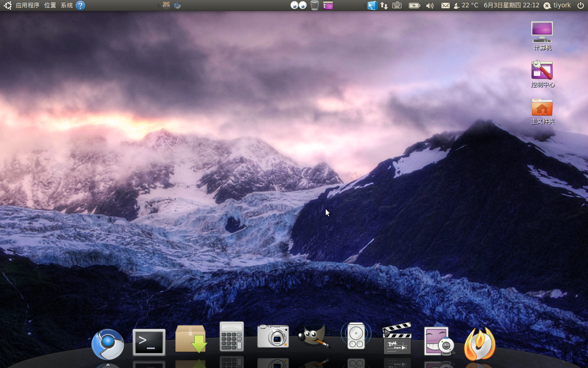The height and width of the screenshot is (368, 588).
Task: Open the battery status indicator
Action: [414, 6]
